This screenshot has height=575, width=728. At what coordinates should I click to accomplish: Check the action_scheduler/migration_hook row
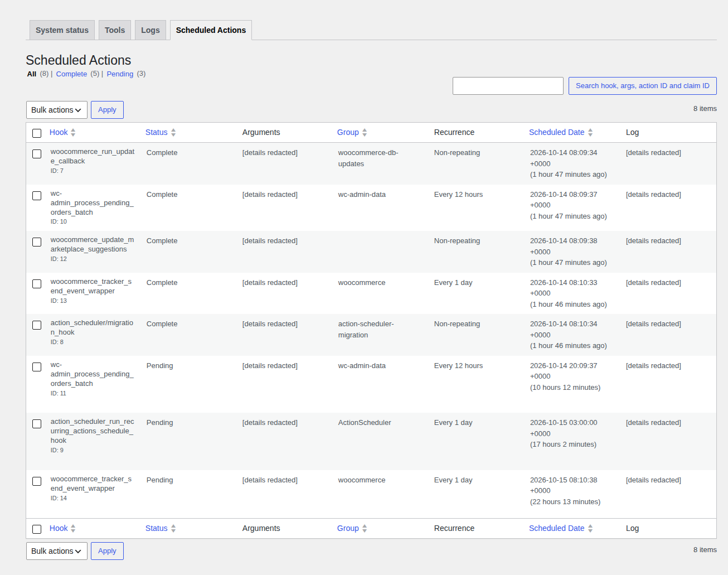(x=37, y=325)
